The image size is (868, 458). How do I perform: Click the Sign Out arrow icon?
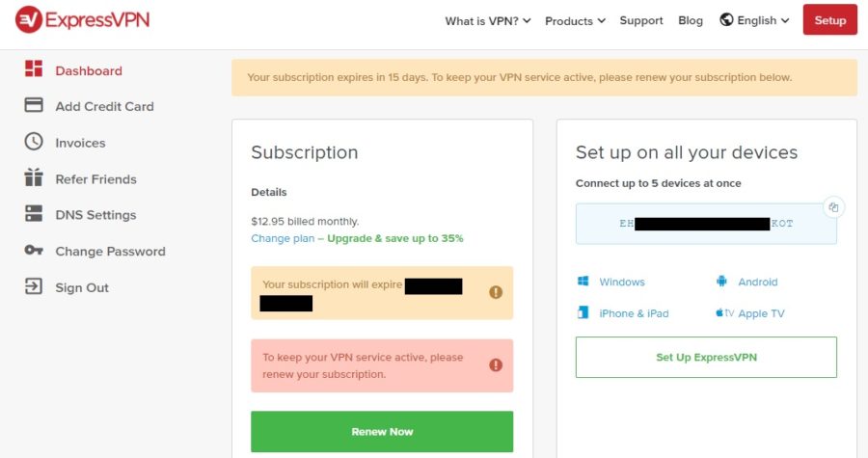tap(34, 286)
